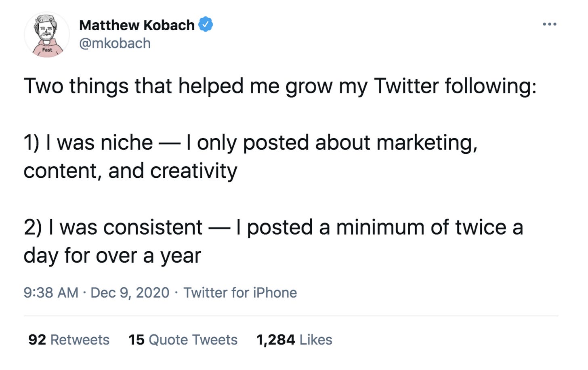Open the Twitter for iPhone source link

point(240,292)
